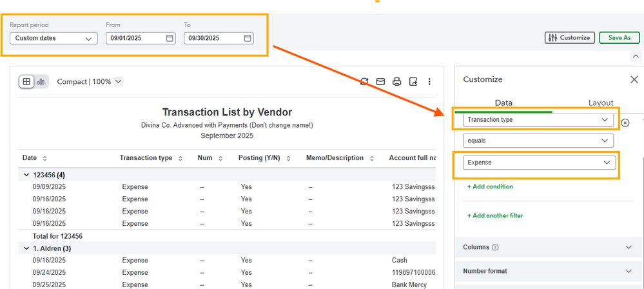Print the report
This screenshot has width=644, height=289.
coord(396,81)
